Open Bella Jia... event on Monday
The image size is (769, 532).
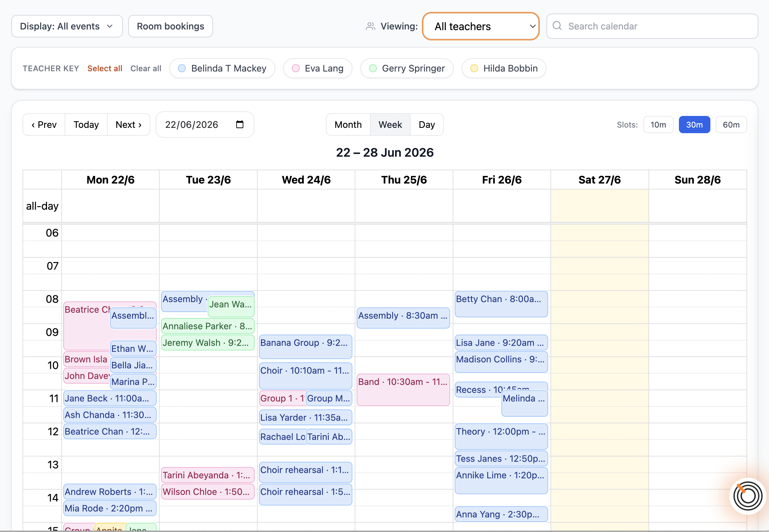tap(133, 365)
